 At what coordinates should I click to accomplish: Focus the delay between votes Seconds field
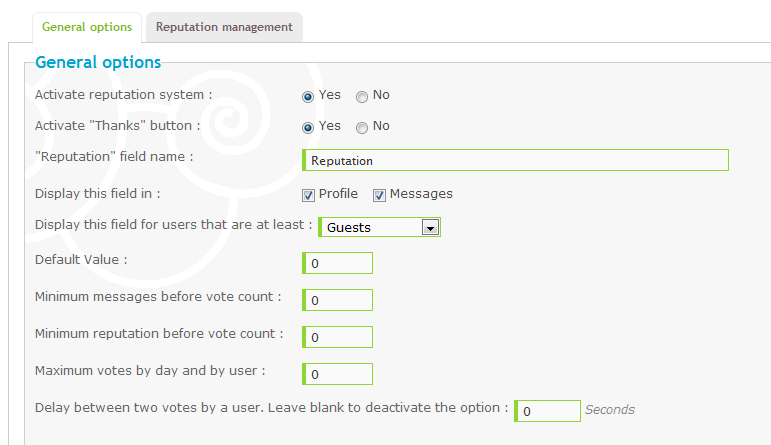click(547, 411)
